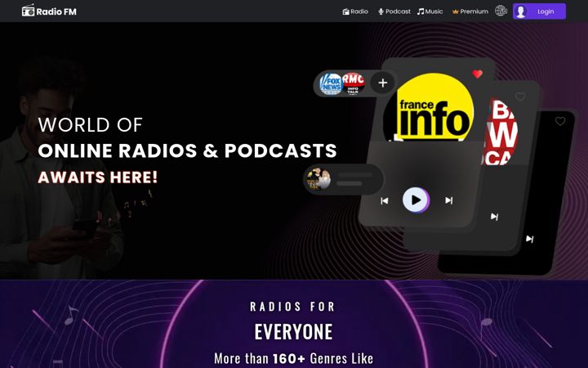Click the red station artwork on the middle card

501,132
